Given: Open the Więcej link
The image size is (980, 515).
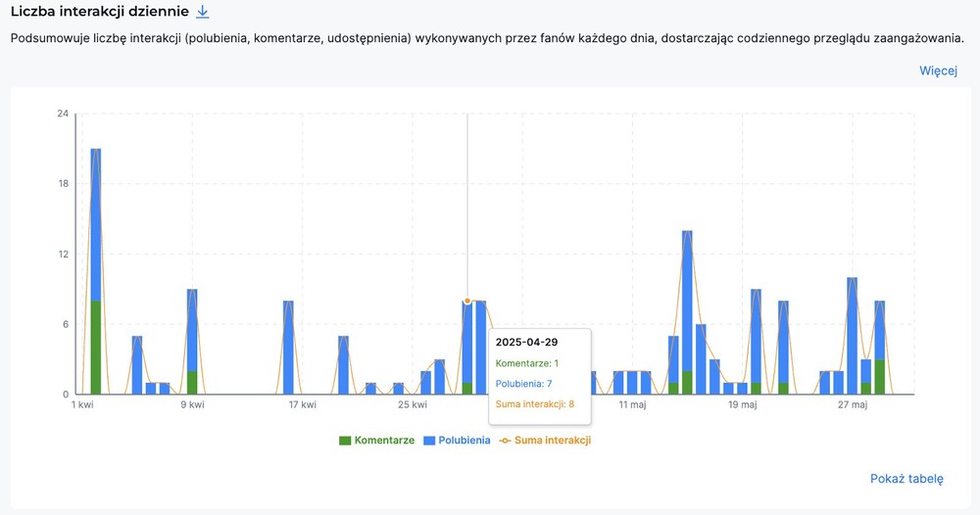Looking at the screenshot, I should [938, 70].
